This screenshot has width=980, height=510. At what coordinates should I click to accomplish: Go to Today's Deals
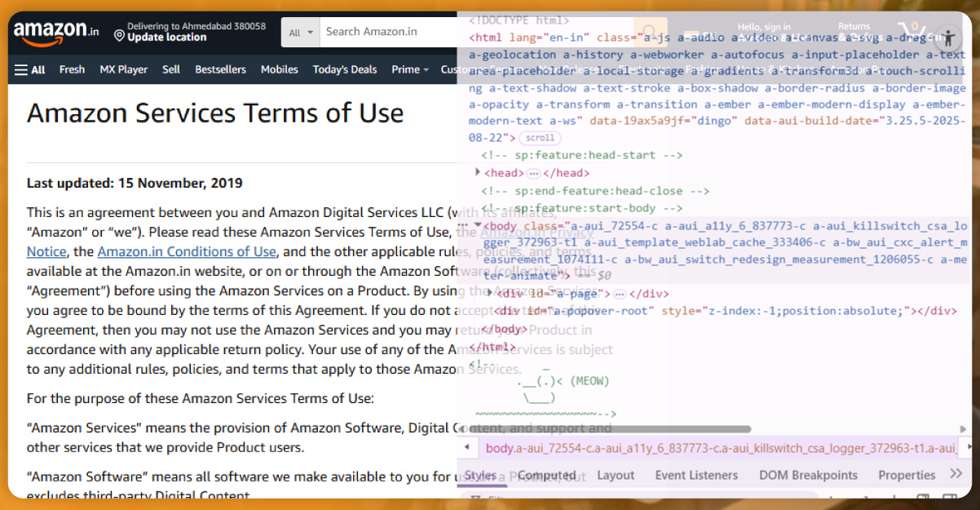coord(345,69)
